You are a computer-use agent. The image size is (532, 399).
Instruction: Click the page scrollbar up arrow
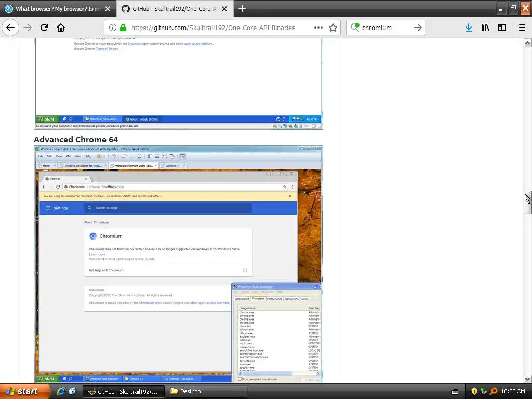coord(527,43)
